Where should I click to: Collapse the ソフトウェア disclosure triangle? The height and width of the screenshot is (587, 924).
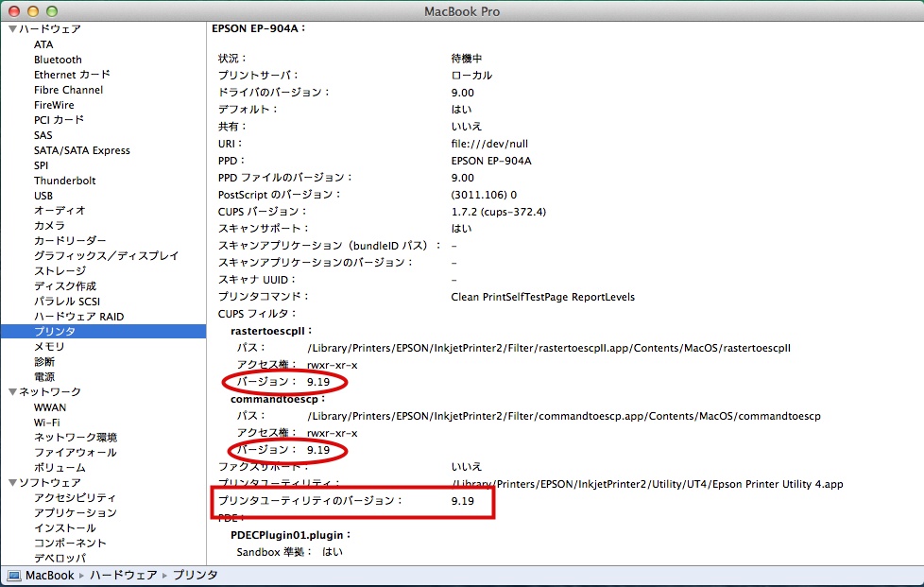pyautogui.click(x=12, y=483)
